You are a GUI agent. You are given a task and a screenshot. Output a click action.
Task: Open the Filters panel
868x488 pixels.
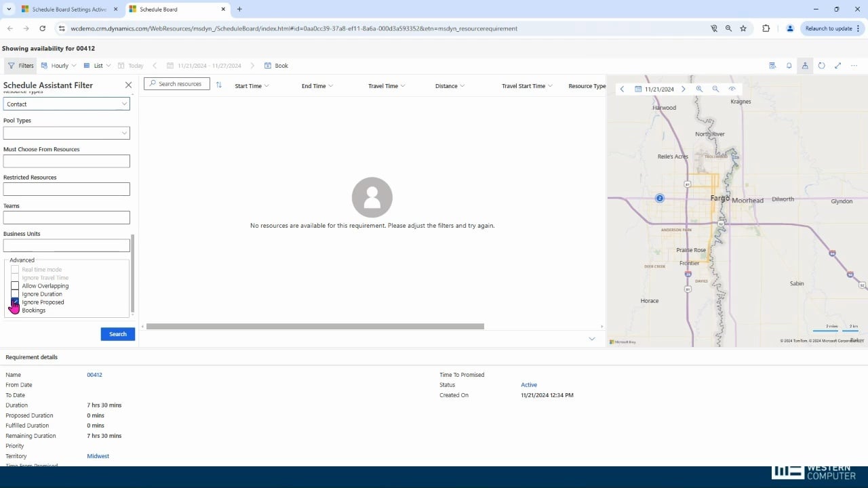pyautogui.click(x=20, y=65)
